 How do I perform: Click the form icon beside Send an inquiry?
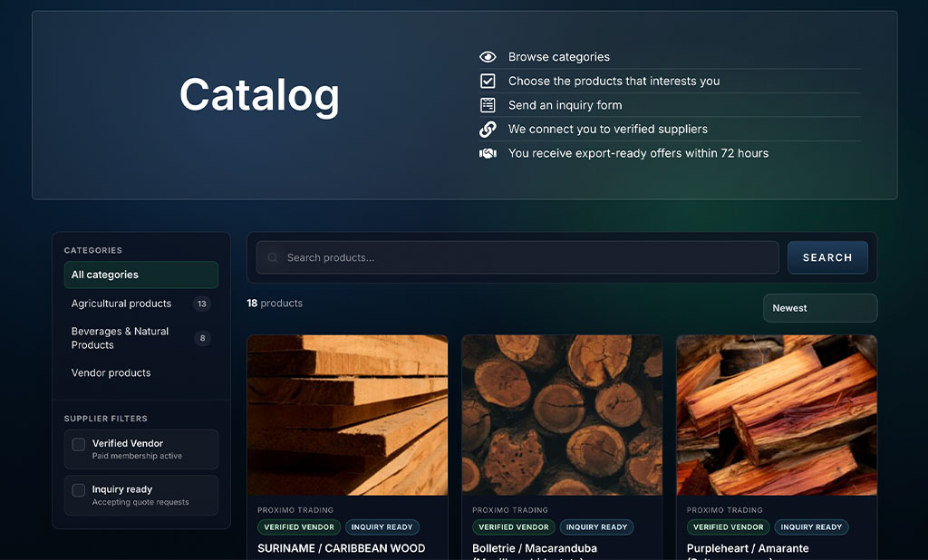pyautogui.click(x=488, y=105)
